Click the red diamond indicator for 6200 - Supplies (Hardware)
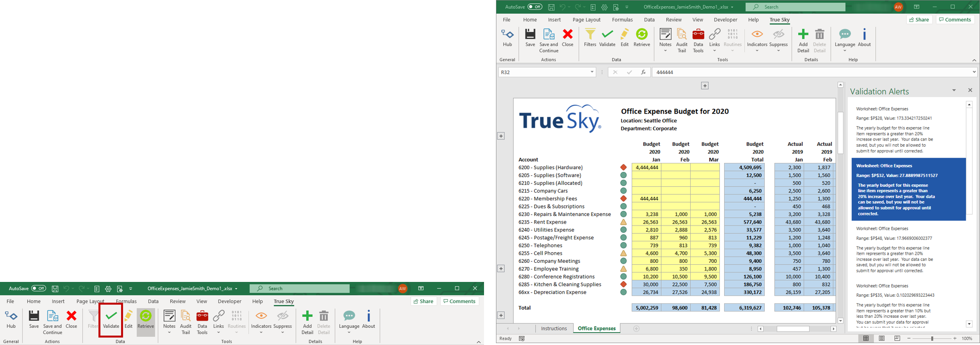 pyautogui.click(x=623, y=167)
